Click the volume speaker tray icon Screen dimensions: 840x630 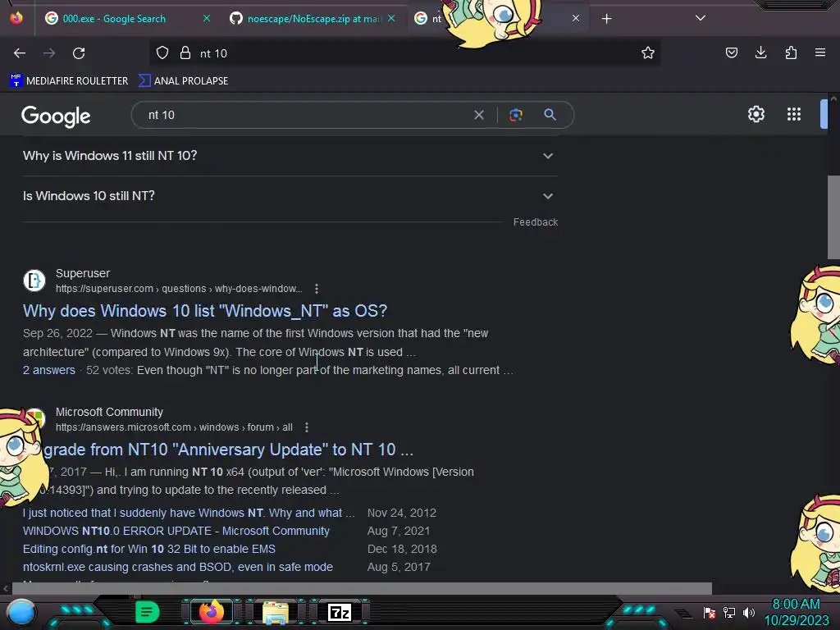tap(748, 612)
